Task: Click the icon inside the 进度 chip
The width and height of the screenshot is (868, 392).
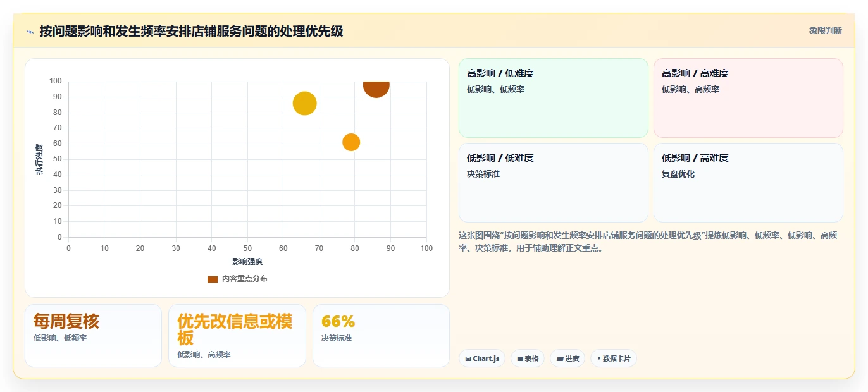Action: pos(559,359)
